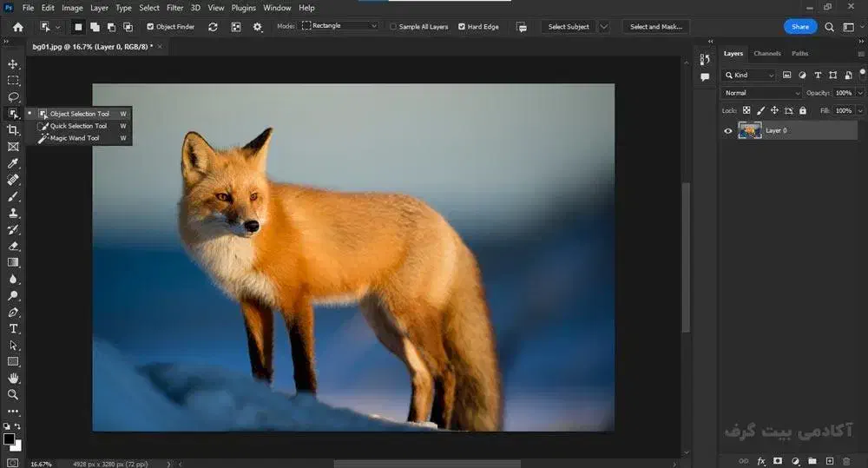Toggle the Object Finder checkbox
The image size is (868, 468).
150,27
